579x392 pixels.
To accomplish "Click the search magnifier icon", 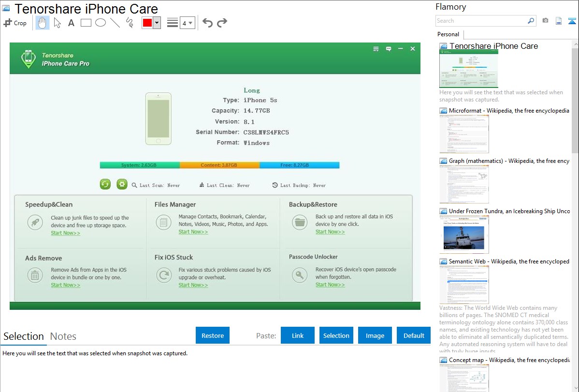I will click(531, 21).
